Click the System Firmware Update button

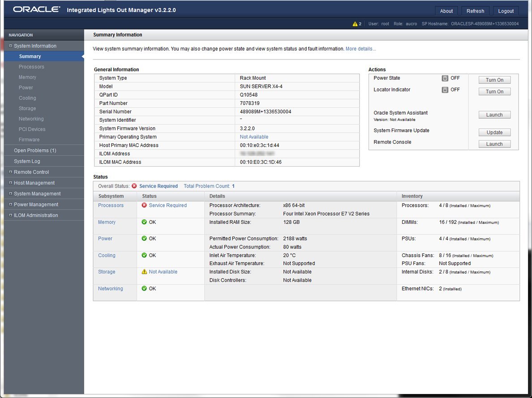tap(494, 133)
